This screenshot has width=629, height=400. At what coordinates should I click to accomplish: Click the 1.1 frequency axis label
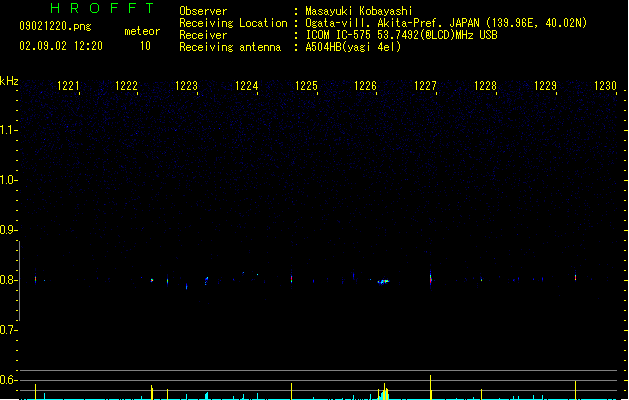[x=8, y=130]
